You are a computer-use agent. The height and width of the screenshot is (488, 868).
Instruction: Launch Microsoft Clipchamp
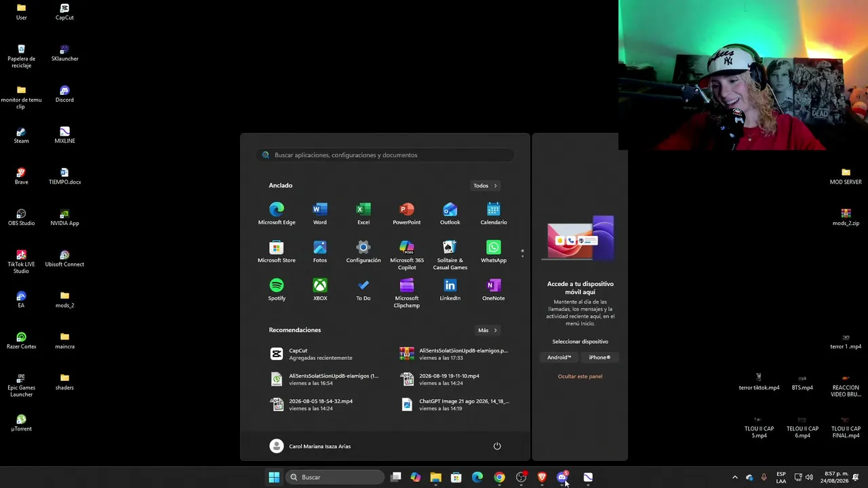pyautogui.click(x=407, y=293)
